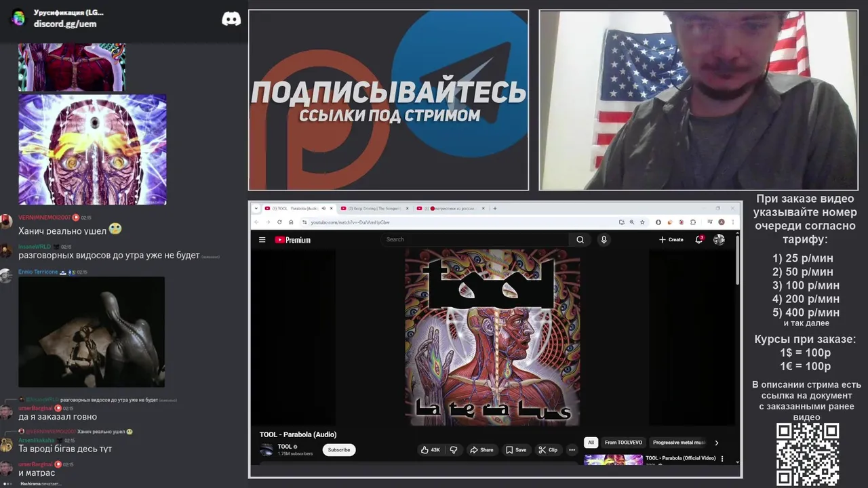Click the Chrome zoom magnifier icon

632,222
